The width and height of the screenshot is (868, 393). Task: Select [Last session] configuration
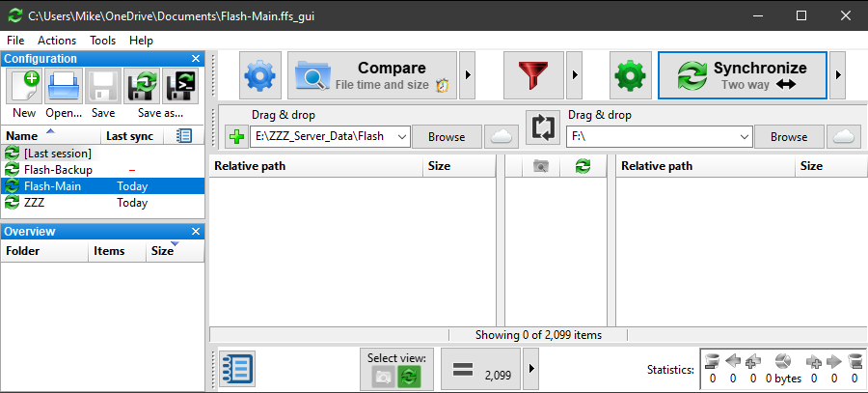tap(103, 153)
